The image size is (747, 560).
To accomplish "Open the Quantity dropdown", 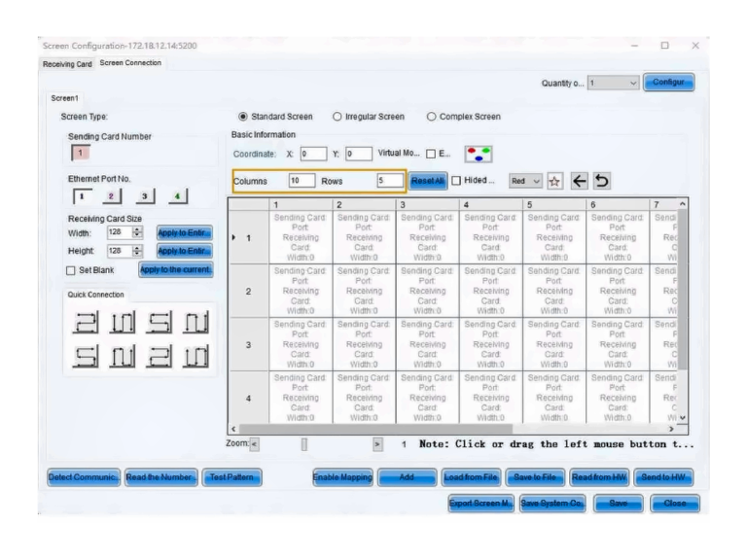I will click(613, 83).
